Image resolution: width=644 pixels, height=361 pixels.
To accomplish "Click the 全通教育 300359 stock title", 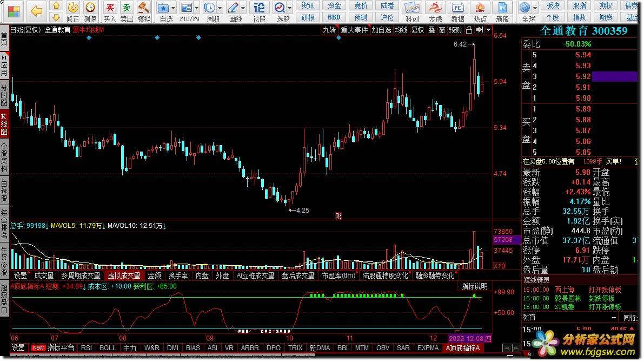I will click(583, 31).
